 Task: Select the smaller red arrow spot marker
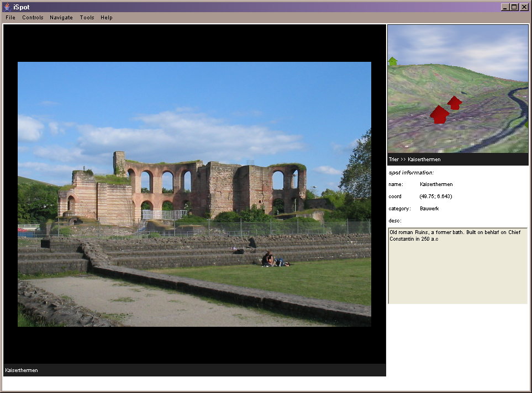click(x=454, y=103)
